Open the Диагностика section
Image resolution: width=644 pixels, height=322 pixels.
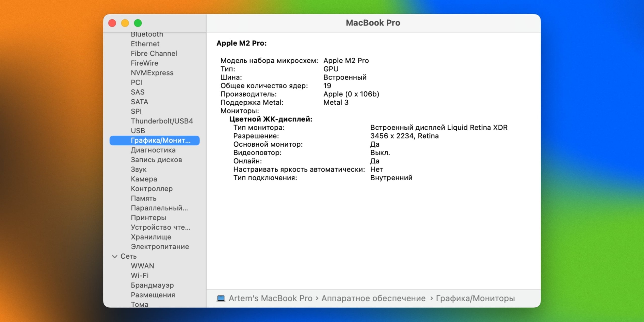click(x=153, y=150)
